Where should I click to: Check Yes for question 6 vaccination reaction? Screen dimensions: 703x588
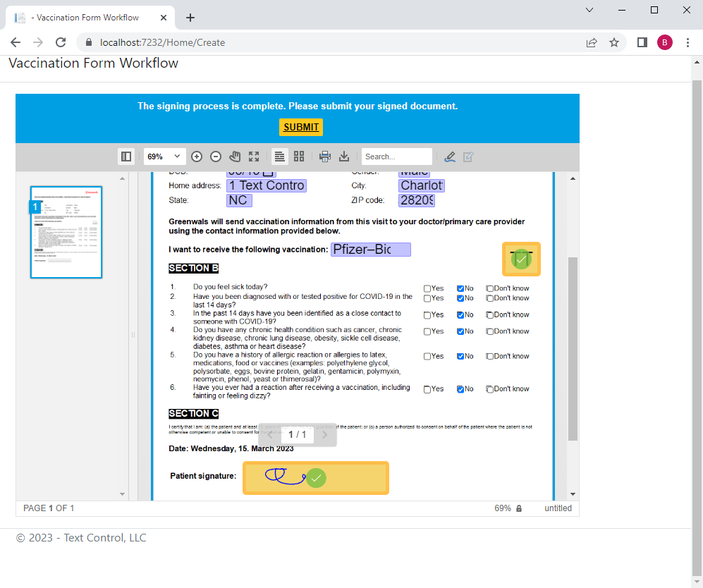click(x=427, y=389)
